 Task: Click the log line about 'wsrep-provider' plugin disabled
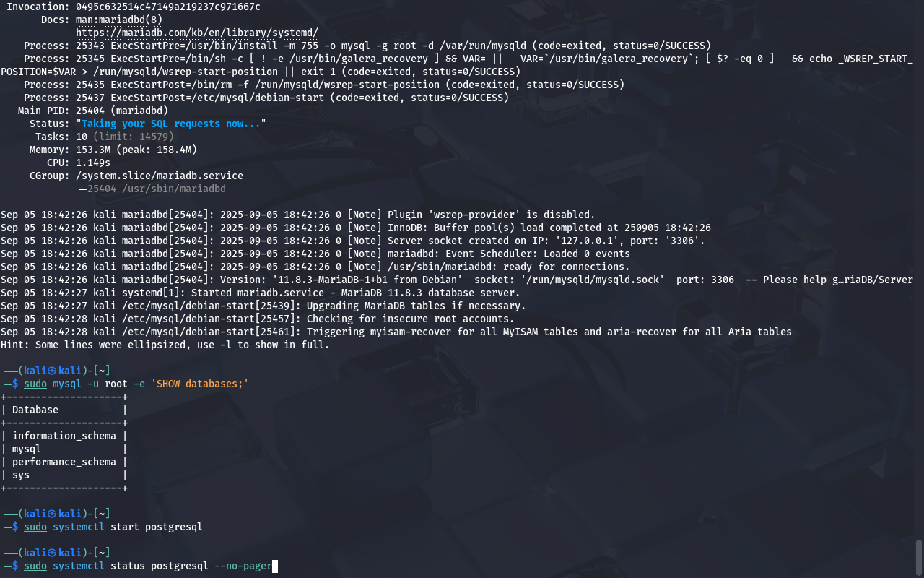point(298,215)
